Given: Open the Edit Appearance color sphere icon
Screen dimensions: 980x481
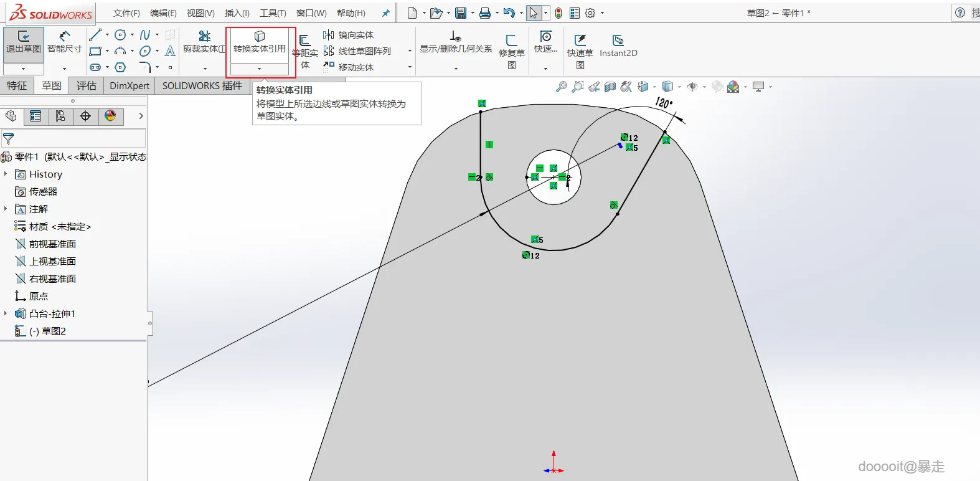Looking at the screenshot, I should [x=110, y=116].
